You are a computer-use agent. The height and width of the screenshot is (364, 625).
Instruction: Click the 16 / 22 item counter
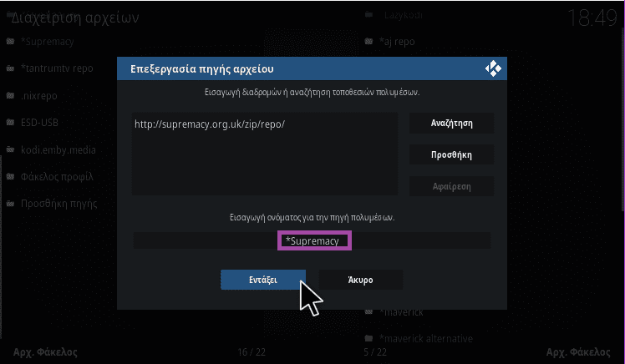252,352
